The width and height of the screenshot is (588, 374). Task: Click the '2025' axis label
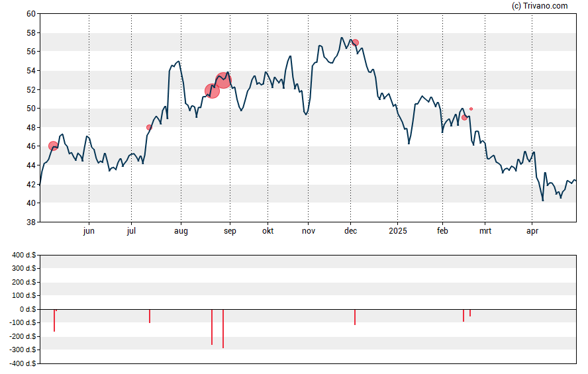coord(398,231)
